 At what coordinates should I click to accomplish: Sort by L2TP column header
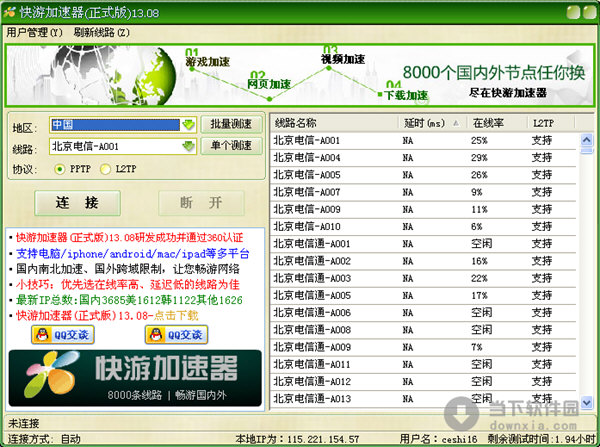(551, 123)
